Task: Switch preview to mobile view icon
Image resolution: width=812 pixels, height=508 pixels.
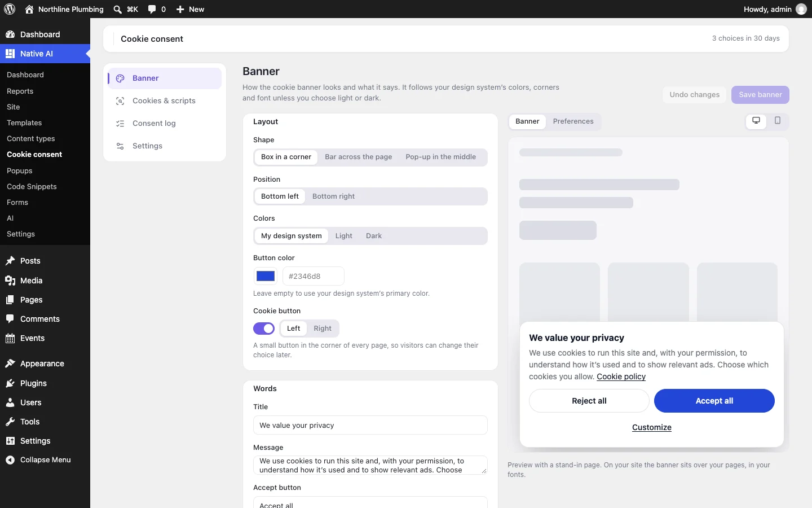Action: pyautogui.click(x=778, y=121)
